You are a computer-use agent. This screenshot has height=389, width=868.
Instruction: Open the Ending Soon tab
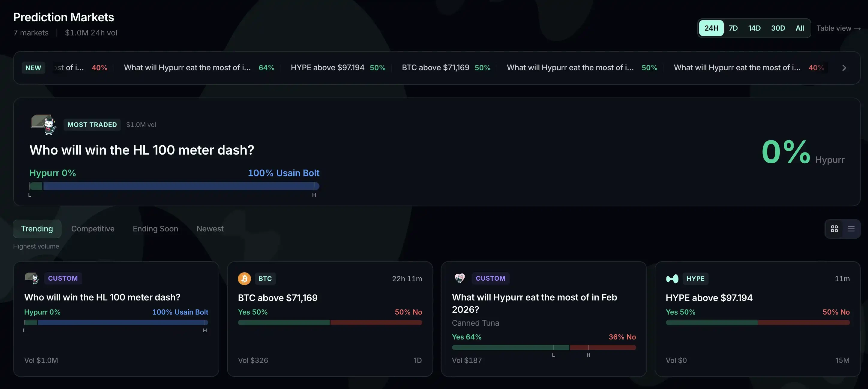[x=155, y=228]
